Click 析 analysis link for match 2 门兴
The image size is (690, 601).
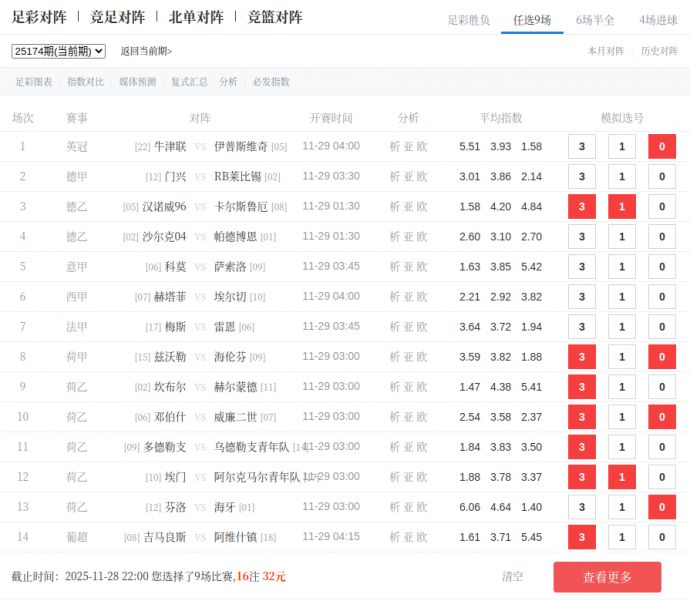pyautogui.click(x=395, y=177)
